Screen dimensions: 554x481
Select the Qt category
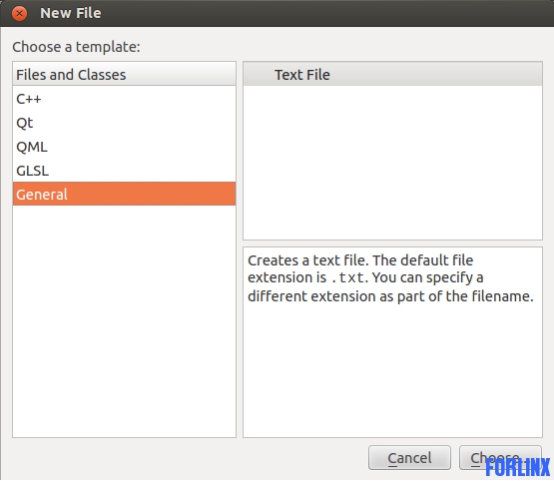pyautogui.click(x=124, y=123)
